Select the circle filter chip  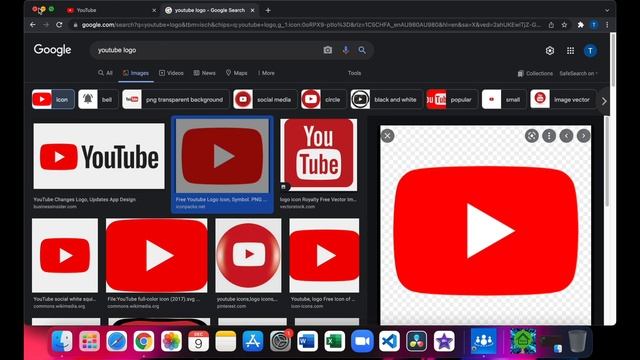pyautogui.click(x=323, y=99)
